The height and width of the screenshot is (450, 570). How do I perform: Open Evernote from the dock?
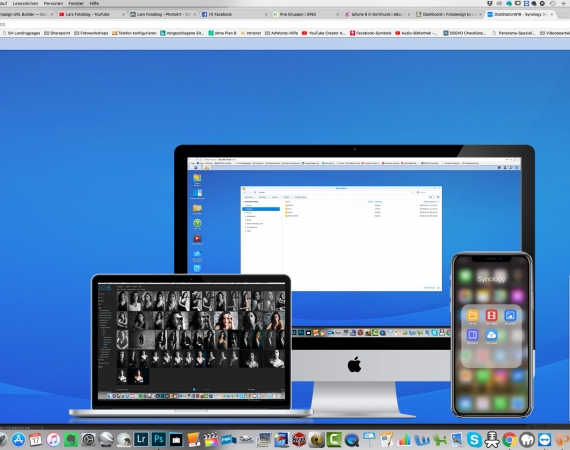point(71,439)
